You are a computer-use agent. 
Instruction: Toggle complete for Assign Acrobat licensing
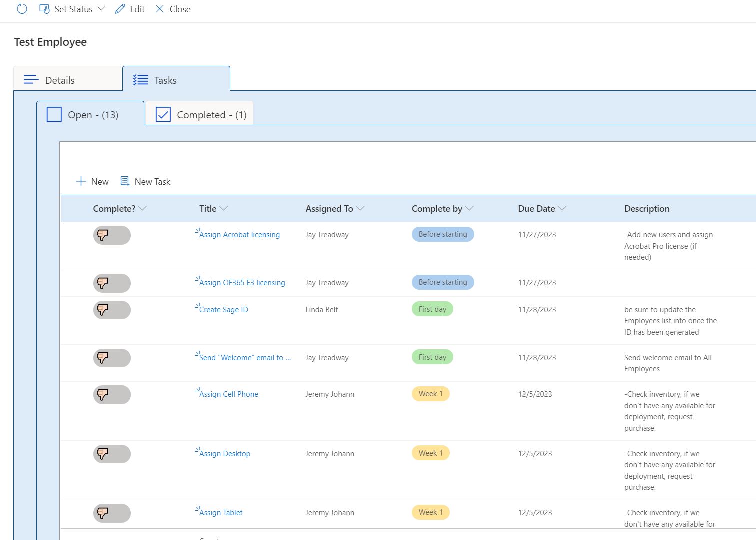[112, 235]
